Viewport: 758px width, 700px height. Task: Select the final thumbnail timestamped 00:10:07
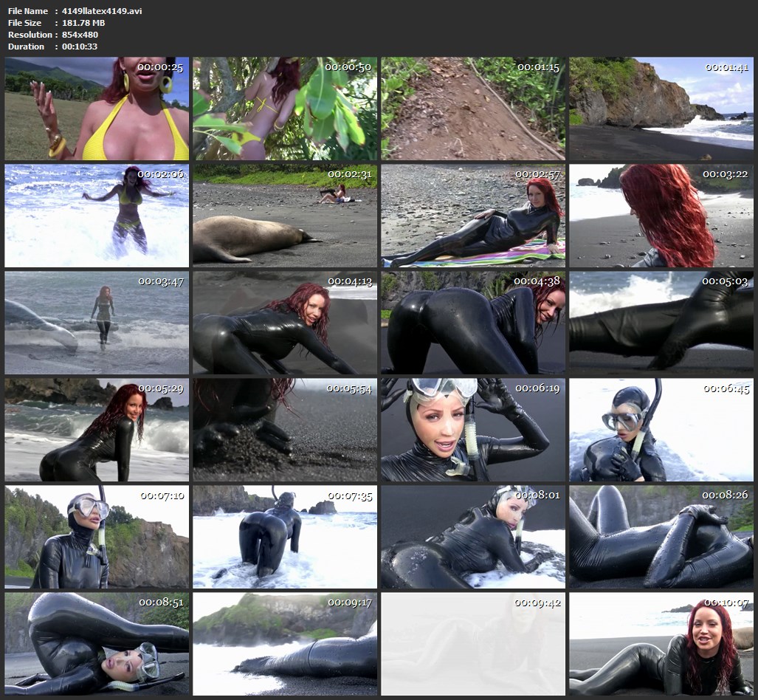[661, 644]
